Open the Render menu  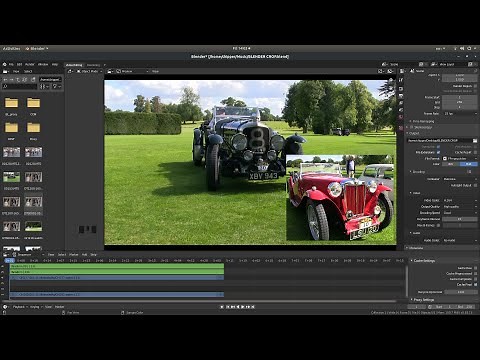(x=30, y=64)
